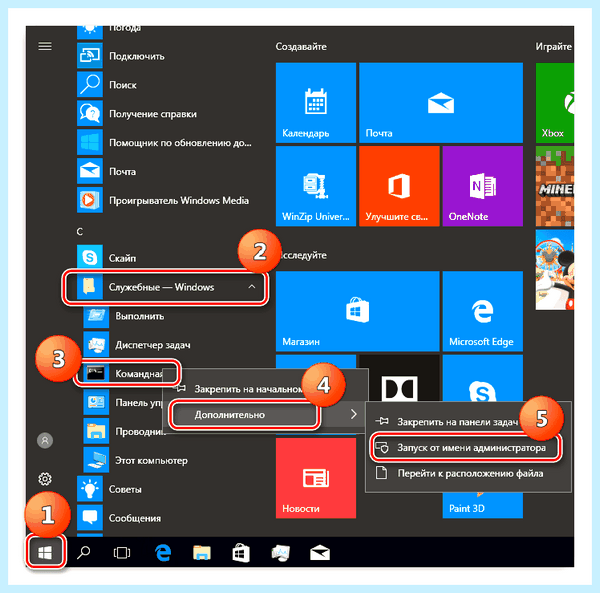Open the Settings gear in Start
Screen dimensions: 600x593
pos(45,479)
